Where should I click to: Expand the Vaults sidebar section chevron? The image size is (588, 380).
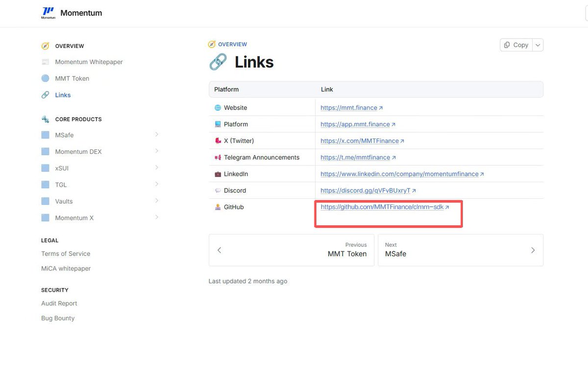click(x=156, y=201)
